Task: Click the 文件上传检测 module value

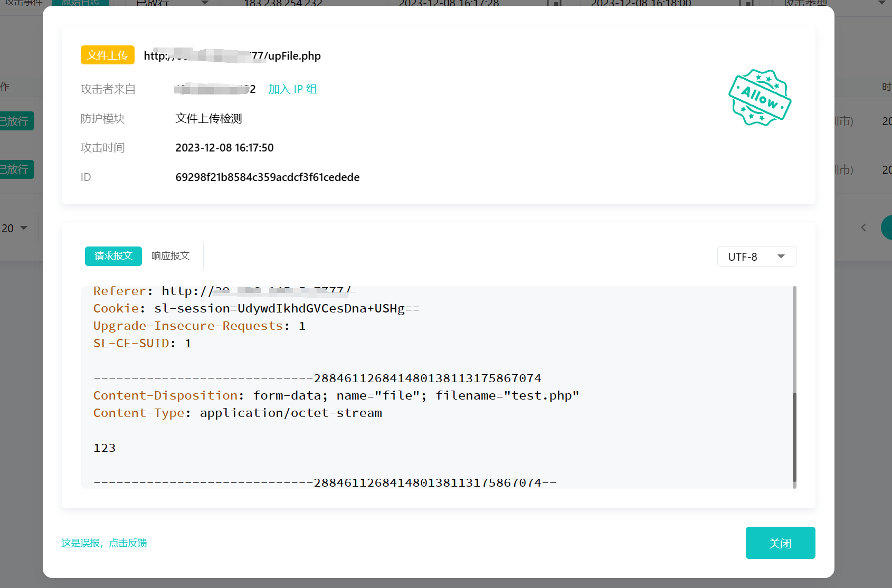Action: coord(208,119)
